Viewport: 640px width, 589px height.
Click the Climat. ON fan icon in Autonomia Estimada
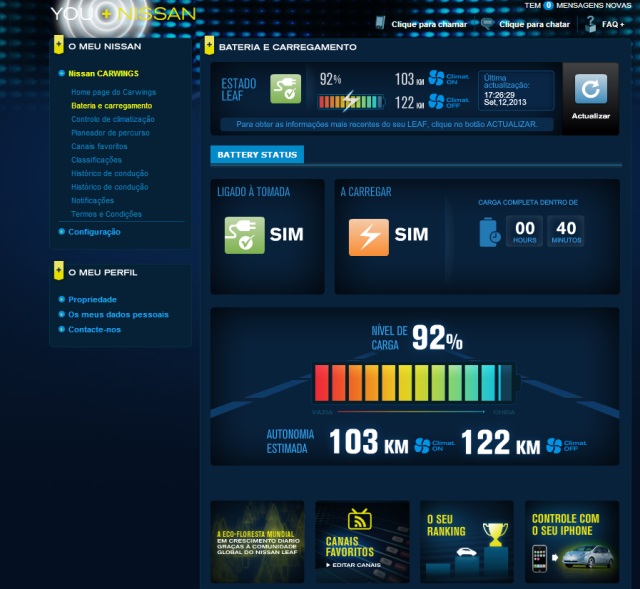click(422, 445)
